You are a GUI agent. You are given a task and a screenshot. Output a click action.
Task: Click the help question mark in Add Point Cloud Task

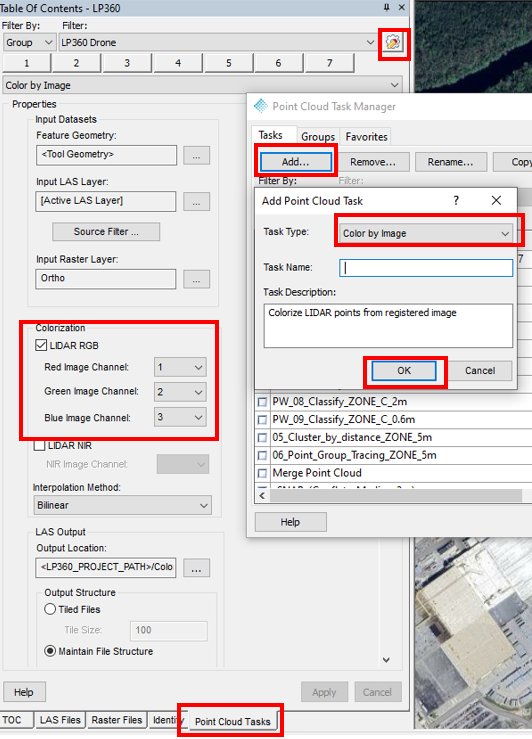click(456, 201)
